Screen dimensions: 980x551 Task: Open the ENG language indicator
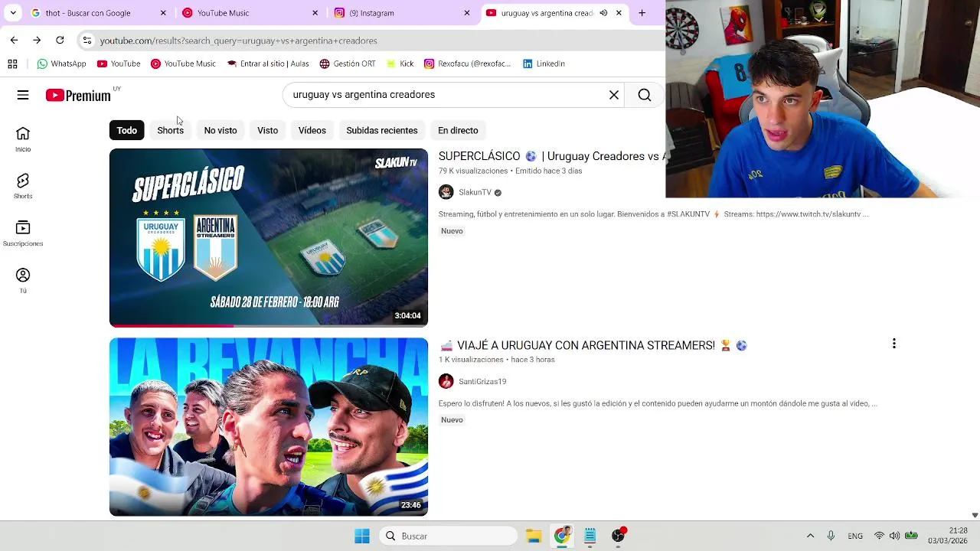coord(855,536)
